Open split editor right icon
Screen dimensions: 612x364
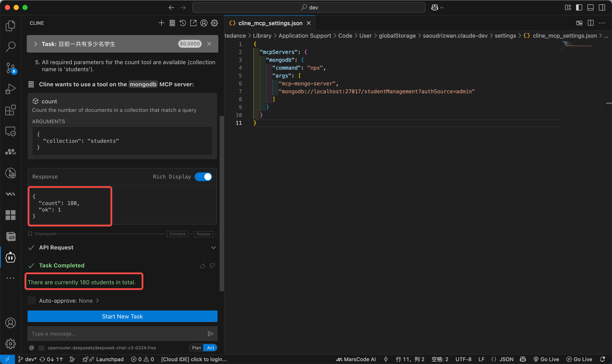591,23
